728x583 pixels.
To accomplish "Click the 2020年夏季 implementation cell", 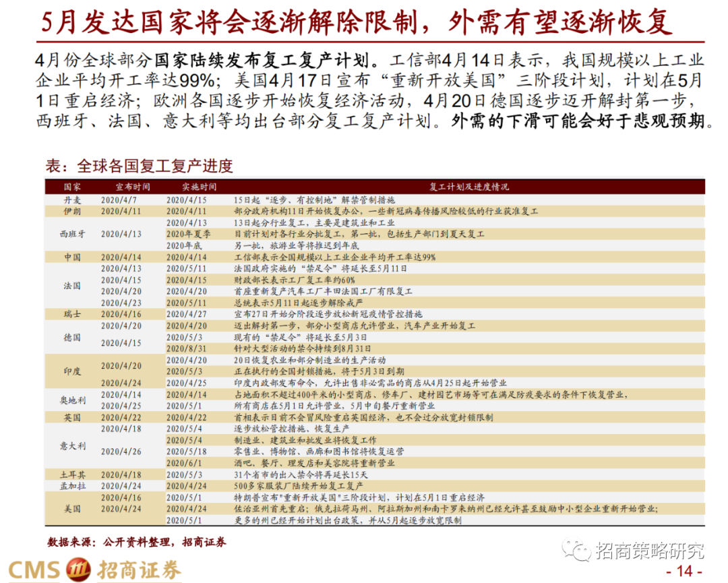I will point(188,234).
